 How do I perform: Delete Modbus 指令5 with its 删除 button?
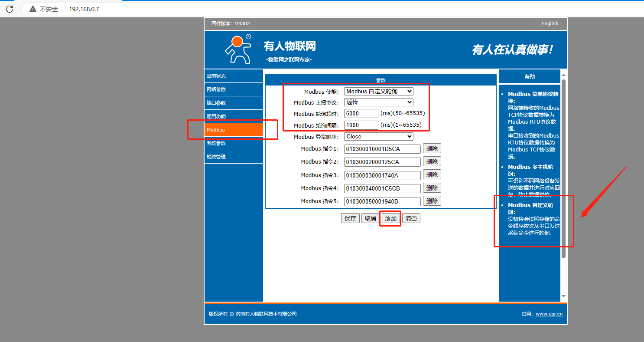click(x=432, y=201)
